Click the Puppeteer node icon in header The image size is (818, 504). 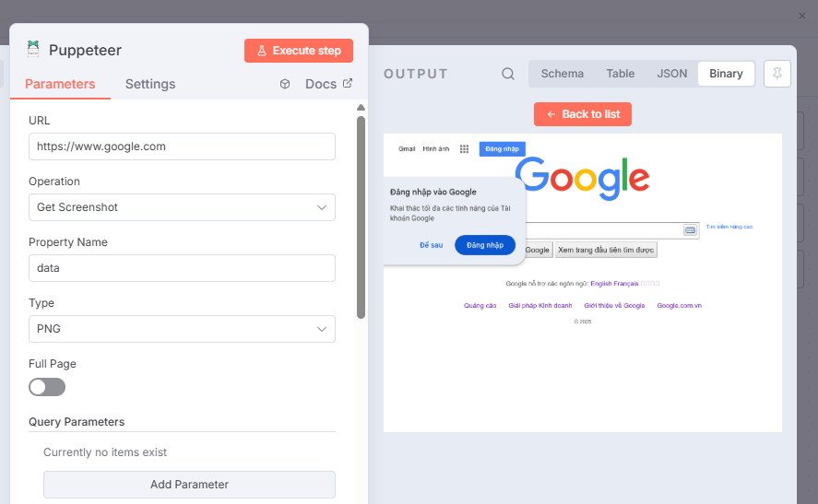pos(33,50)
